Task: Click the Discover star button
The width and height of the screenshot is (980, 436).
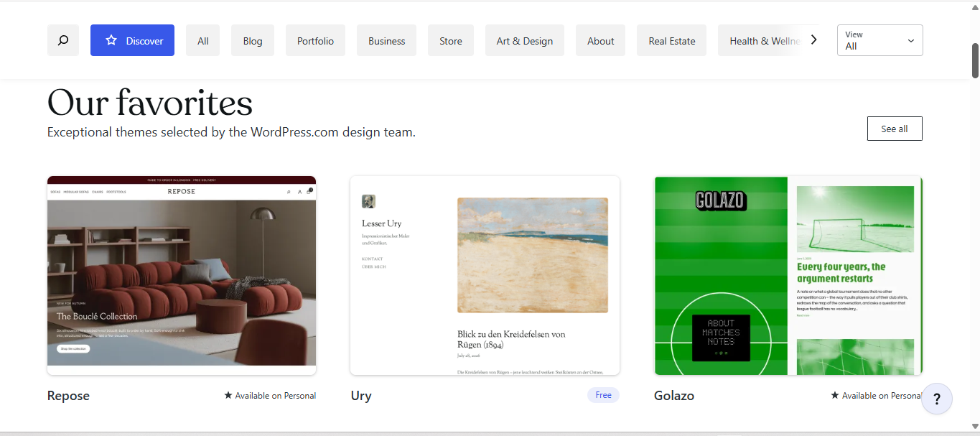Action: (132, 40)
